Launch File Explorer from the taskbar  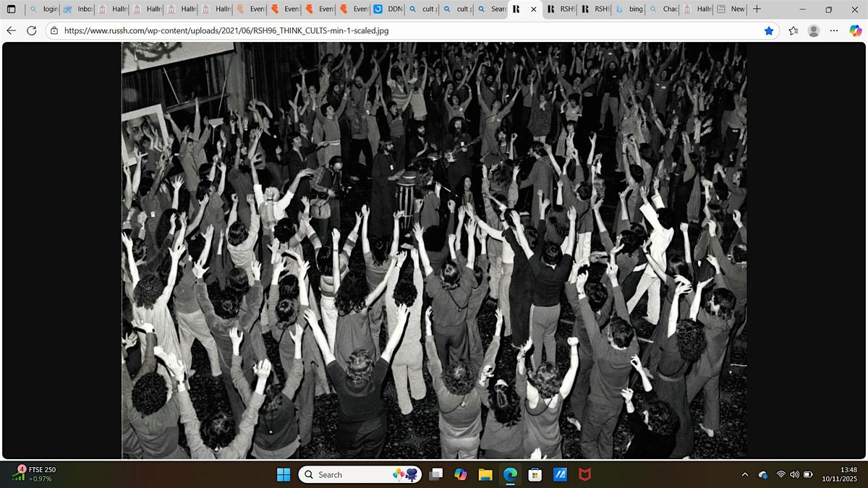point(485,474)
